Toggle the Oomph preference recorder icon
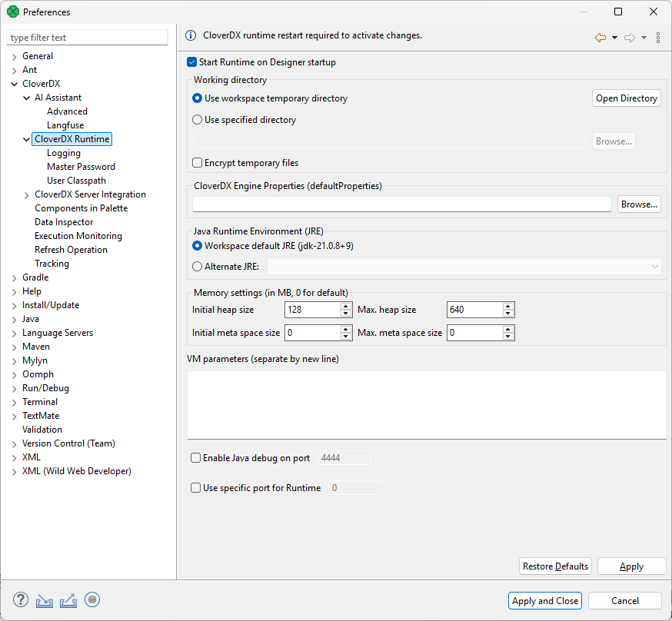Image resolution: width=672 pixels, height=621 pixels. (x=92, y=599)
